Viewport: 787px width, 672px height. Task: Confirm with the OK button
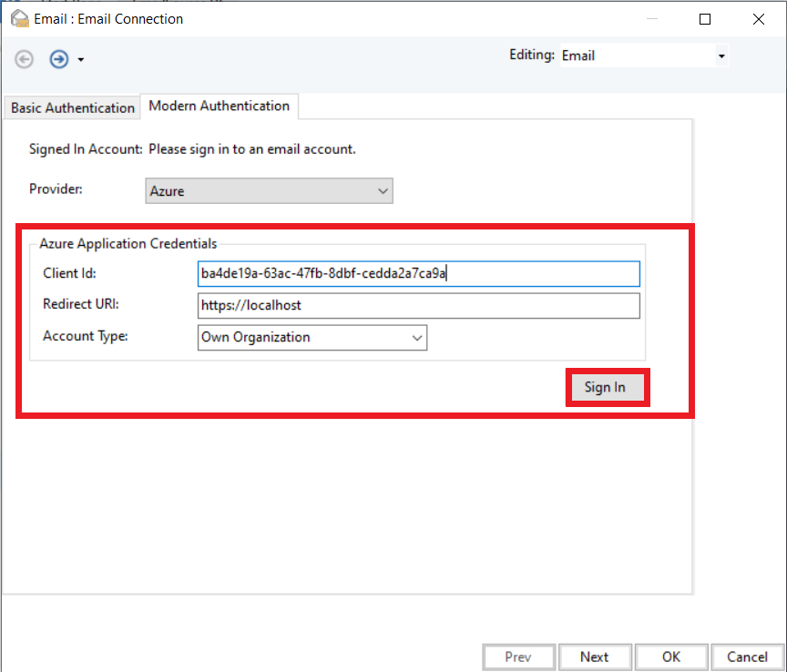[x=671, y=657]
